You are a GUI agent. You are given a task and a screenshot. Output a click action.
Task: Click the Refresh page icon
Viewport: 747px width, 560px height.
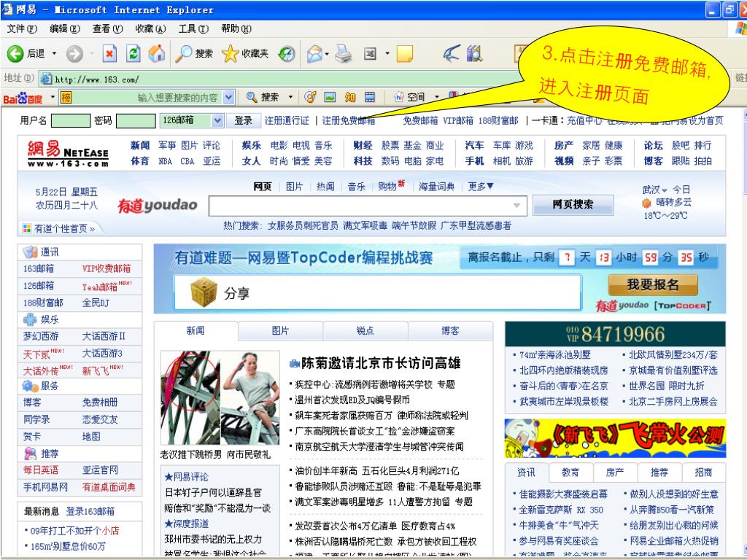click(x=133, y=54)
